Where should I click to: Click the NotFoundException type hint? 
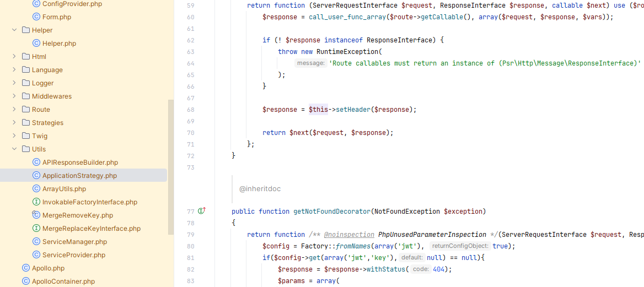tap(406, 212)
